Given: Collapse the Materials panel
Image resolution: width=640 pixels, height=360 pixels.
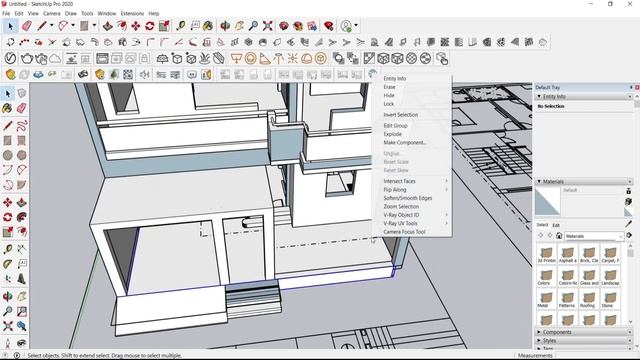Looking at the screenshot, I should (539, 181).
